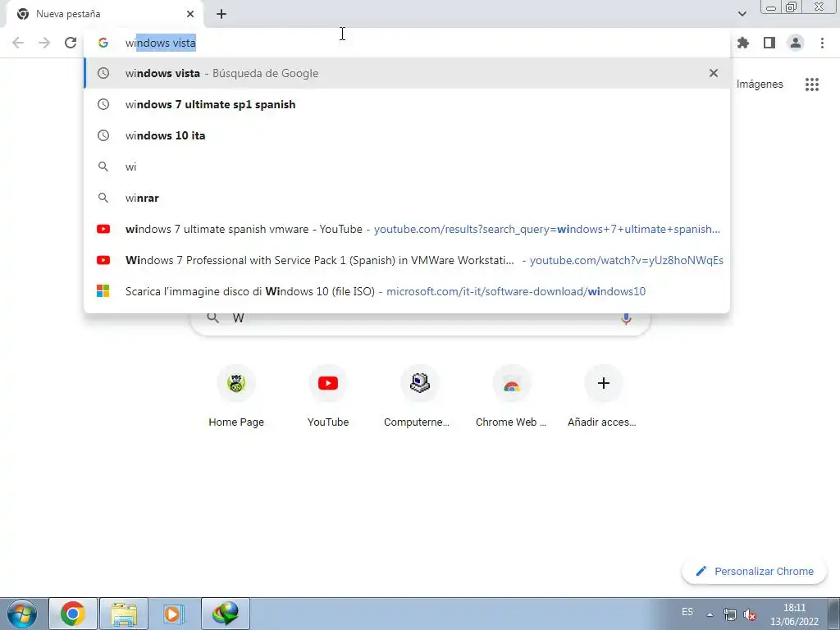Open the Extensions puzzle icon
This screenshot has width=840, height=630.
tap(743, 43)
